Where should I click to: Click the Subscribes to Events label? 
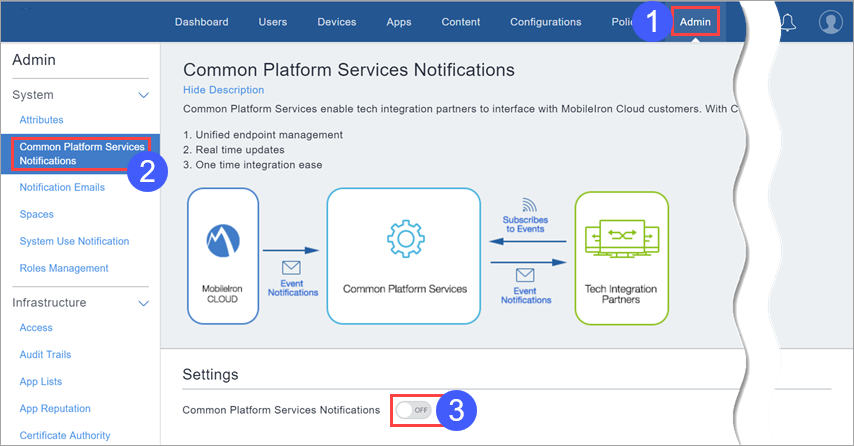[x=525, y=224]
